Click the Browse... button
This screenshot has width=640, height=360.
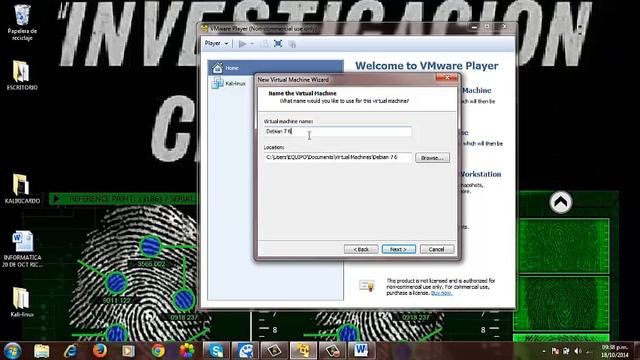432,158
